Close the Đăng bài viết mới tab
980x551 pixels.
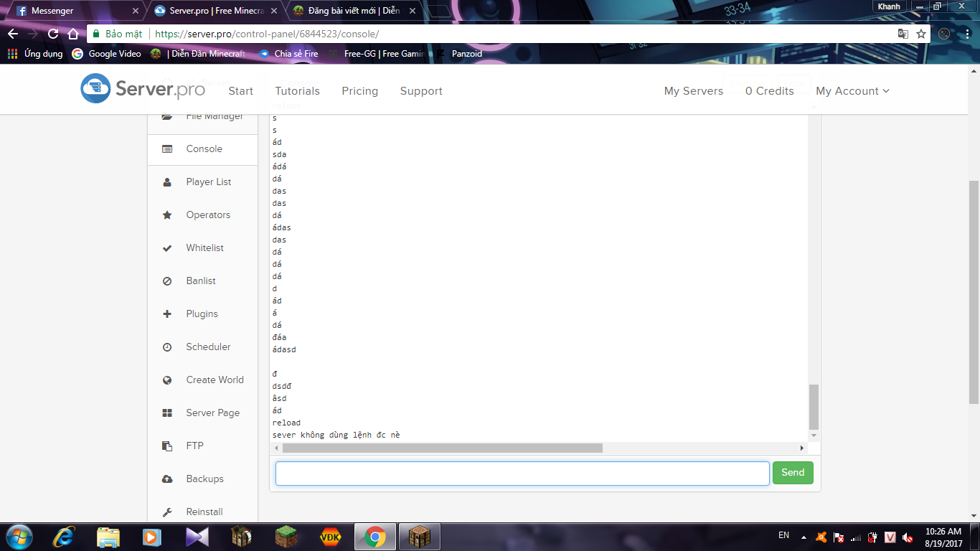(x=411, y=11)
